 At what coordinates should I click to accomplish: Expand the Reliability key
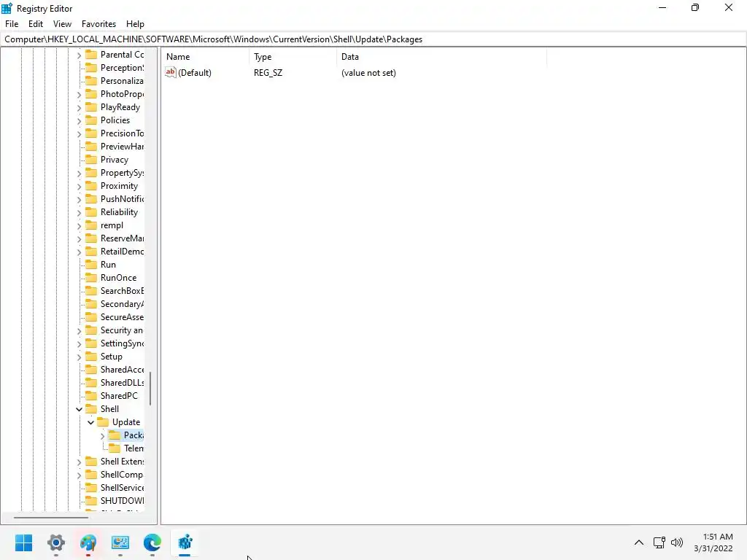coord(79,213)
